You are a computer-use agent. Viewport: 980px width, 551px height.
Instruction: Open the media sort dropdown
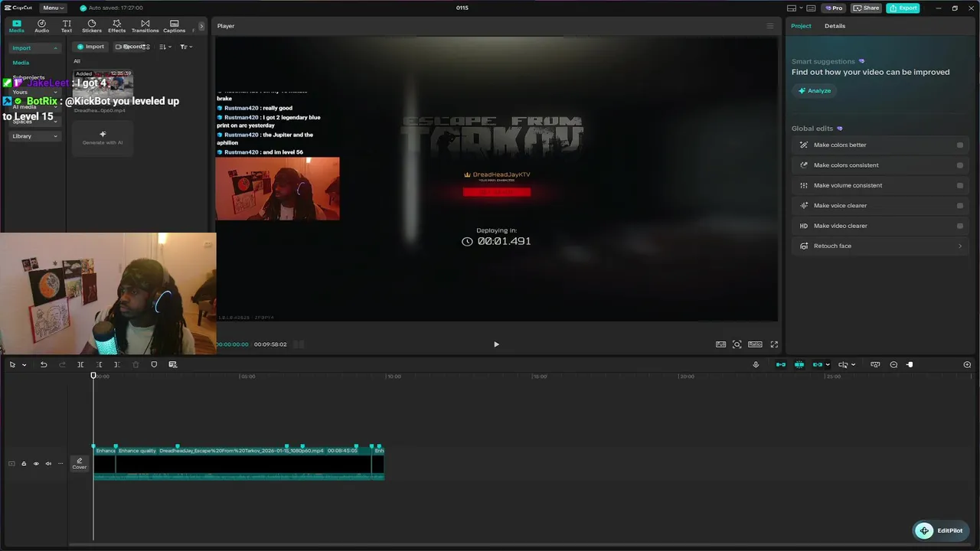tap(165, 47)
